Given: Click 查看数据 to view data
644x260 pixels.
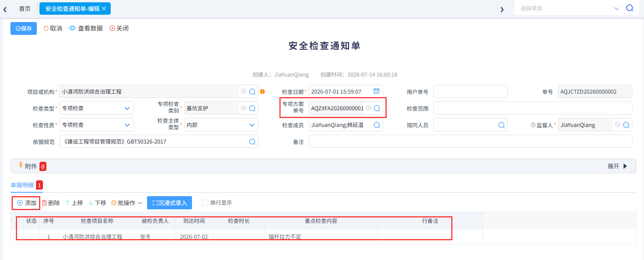Looking at the screenshot, I should (x=86, y=28).
